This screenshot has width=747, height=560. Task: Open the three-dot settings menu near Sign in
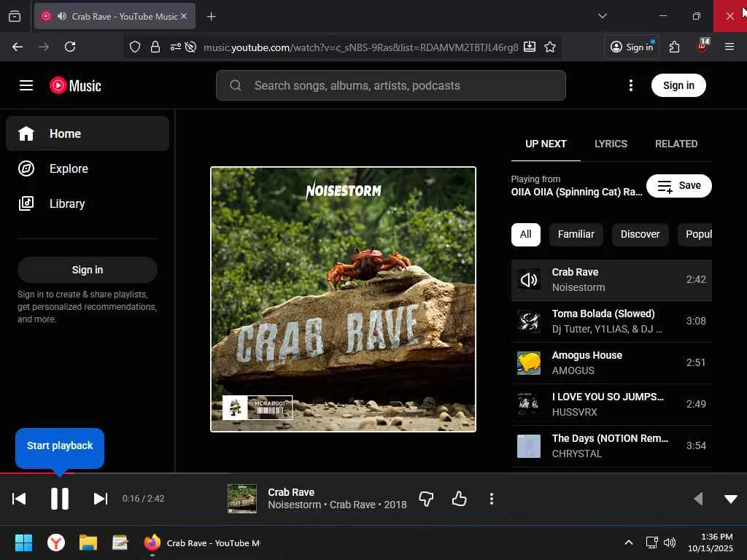[631, 86]
